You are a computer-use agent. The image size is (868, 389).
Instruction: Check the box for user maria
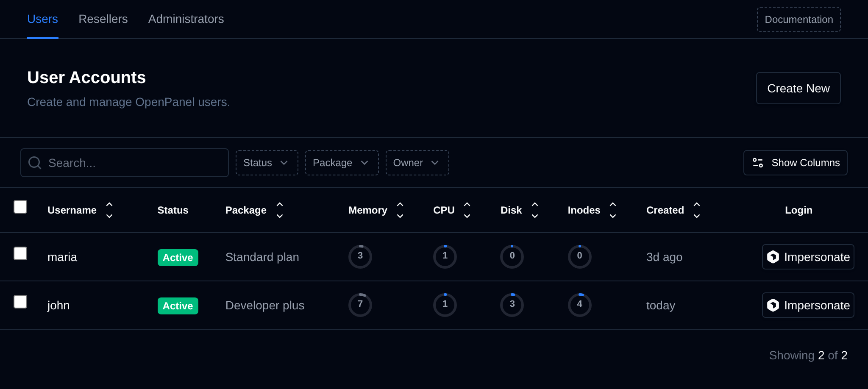[x=20, y=253]
